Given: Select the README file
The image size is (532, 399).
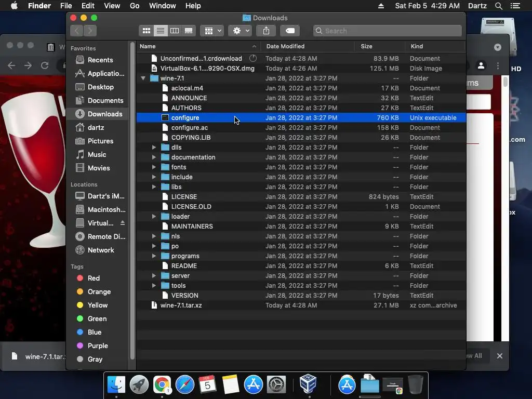Looking at the screenshot, I should (301, 266).
